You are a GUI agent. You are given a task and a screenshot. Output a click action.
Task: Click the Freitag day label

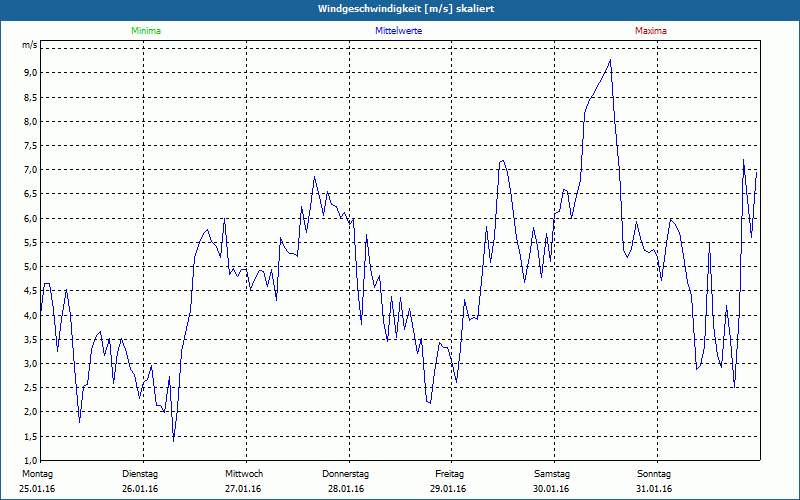point(449,474)
